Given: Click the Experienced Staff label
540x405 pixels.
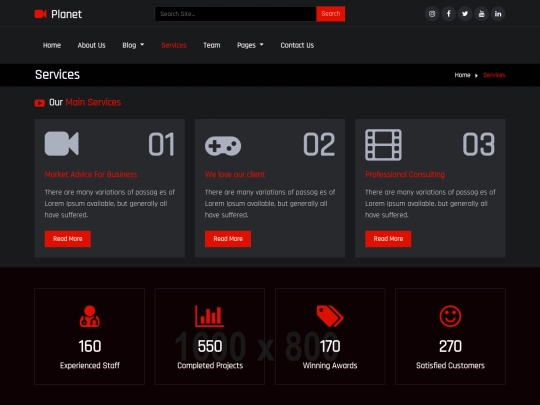Looking at the screenshot, I should tap(90, 365).
